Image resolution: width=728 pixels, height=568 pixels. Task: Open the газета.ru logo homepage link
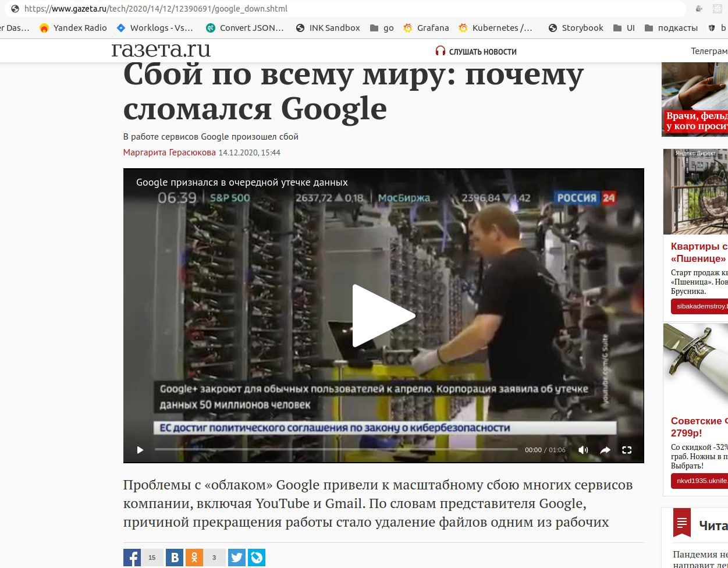click(x=161, y=50)
